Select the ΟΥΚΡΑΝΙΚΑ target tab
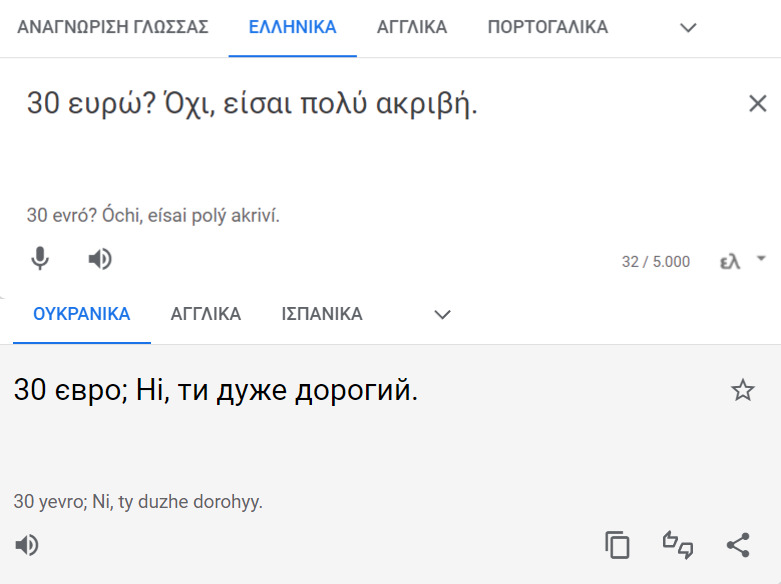The height and width of the screenshot is (584, 781). point(82,314)
